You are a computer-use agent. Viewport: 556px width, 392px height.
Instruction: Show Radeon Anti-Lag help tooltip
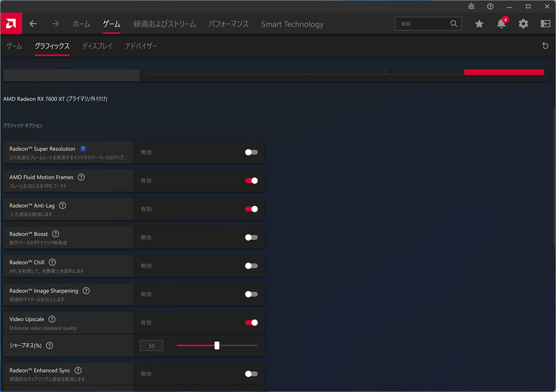point(63,206)
